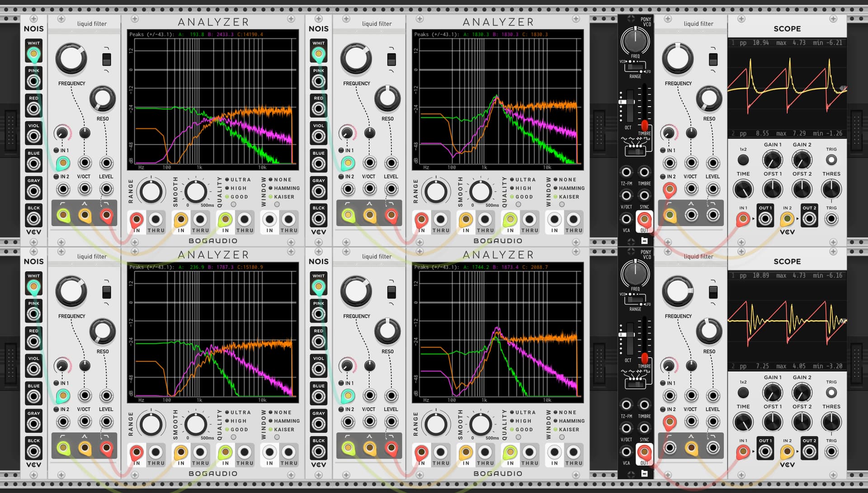Click FREQUENCY knob on top-left liquid filter
Screen dimensions: 868x493
coord(71,59)
